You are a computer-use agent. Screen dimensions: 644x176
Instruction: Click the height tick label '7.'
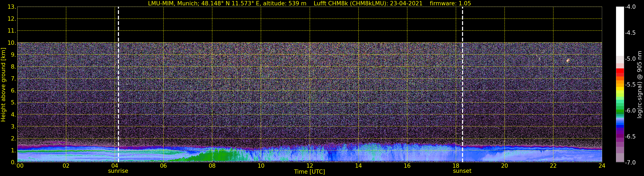(13, 79)
